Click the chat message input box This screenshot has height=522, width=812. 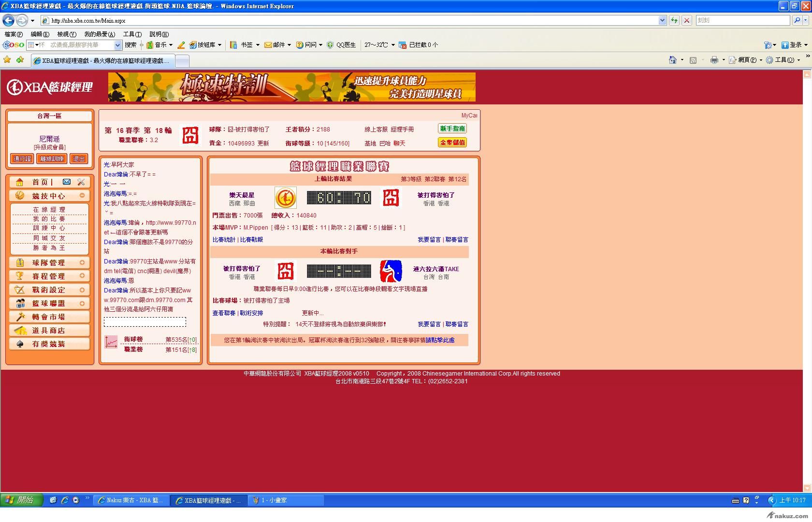[145, 322]
